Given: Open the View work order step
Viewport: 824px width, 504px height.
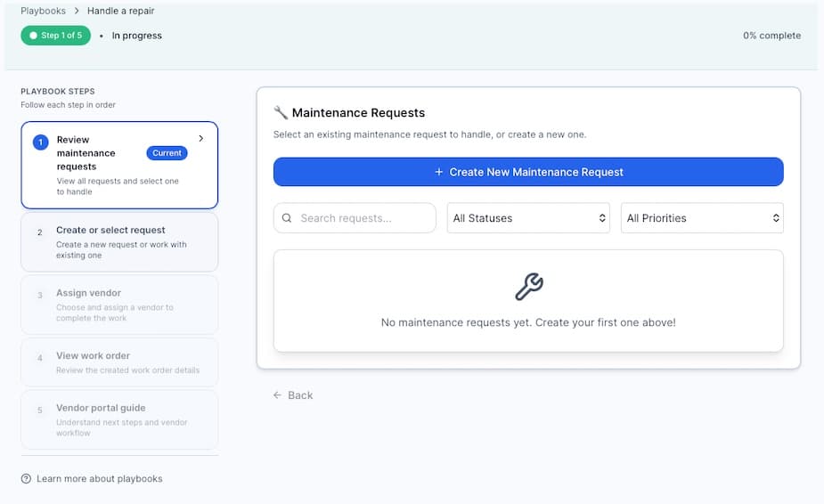Looking at the screenshot, I should (x=119, y=362).
